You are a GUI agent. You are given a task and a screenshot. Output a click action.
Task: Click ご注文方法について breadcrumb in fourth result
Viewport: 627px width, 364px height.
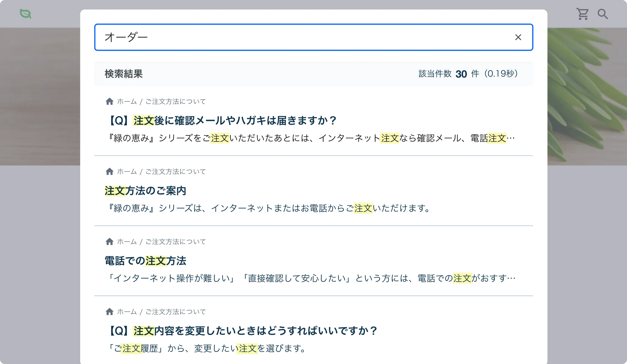click(x=176, y=312)
